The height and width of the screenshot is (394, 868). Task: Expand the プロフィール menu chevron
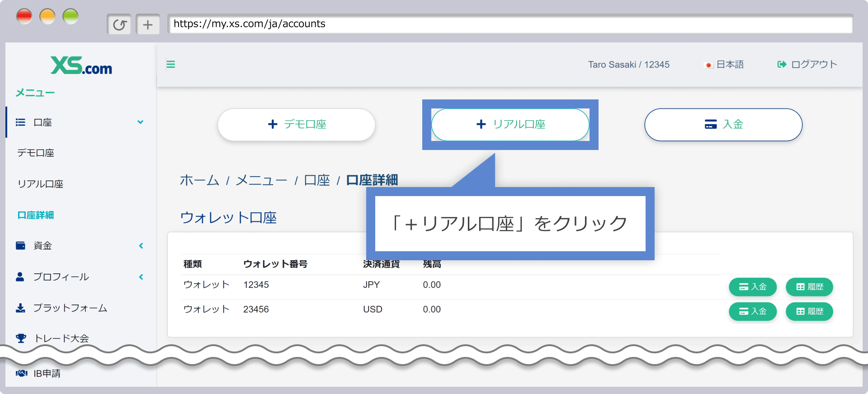click(x=141, y=277)
